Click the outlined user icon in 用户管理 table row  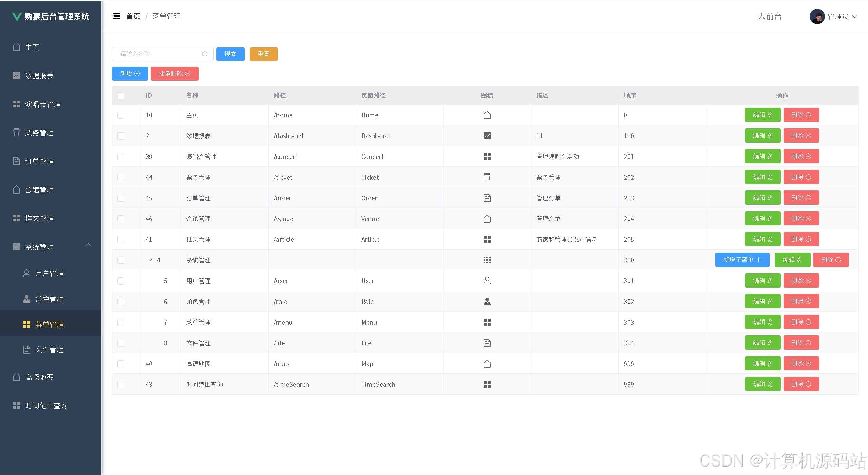[x=487, y=281]
